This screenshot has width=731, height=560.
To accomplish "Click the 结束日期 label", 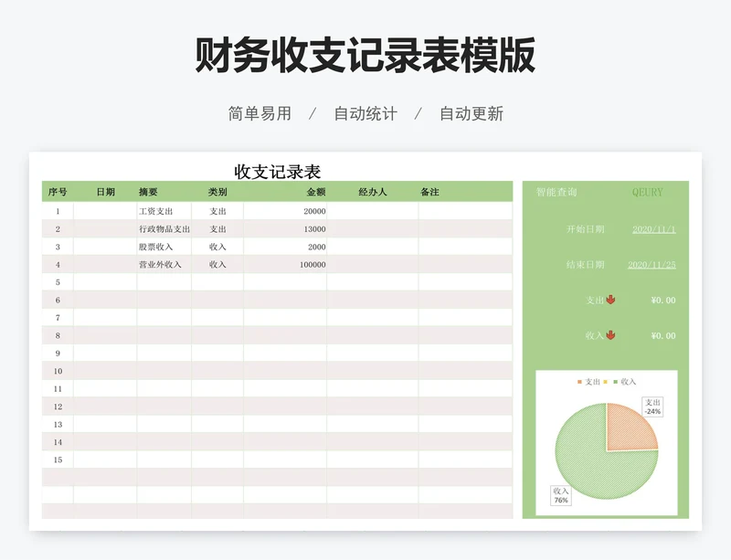I will (x=585, y=264).
